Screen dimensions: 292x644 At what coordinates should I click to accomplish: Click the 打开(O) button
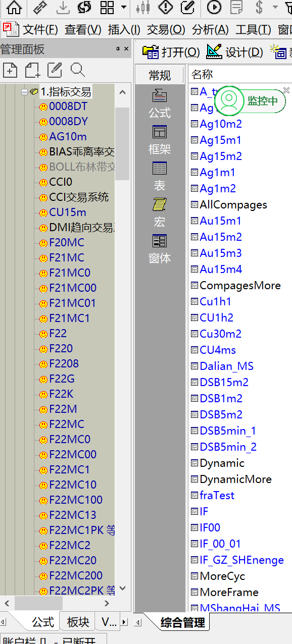pos(171,52)
